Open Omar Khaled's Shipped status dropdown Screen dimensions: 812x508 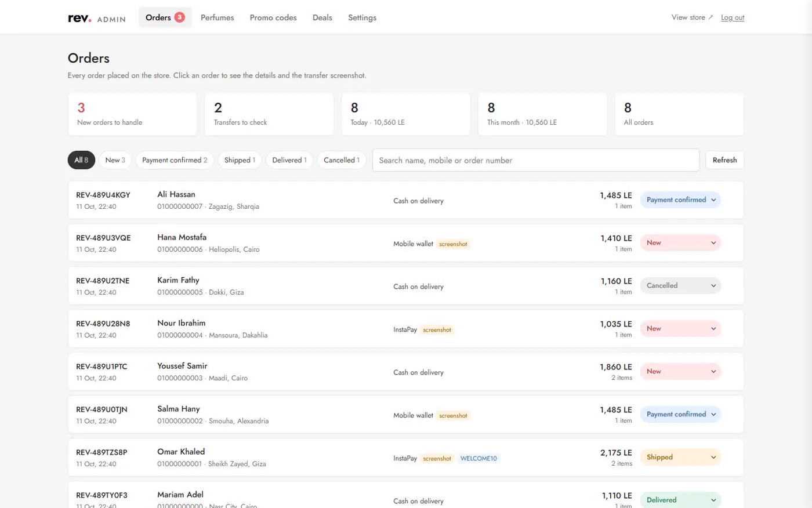(x=680, y=458)
